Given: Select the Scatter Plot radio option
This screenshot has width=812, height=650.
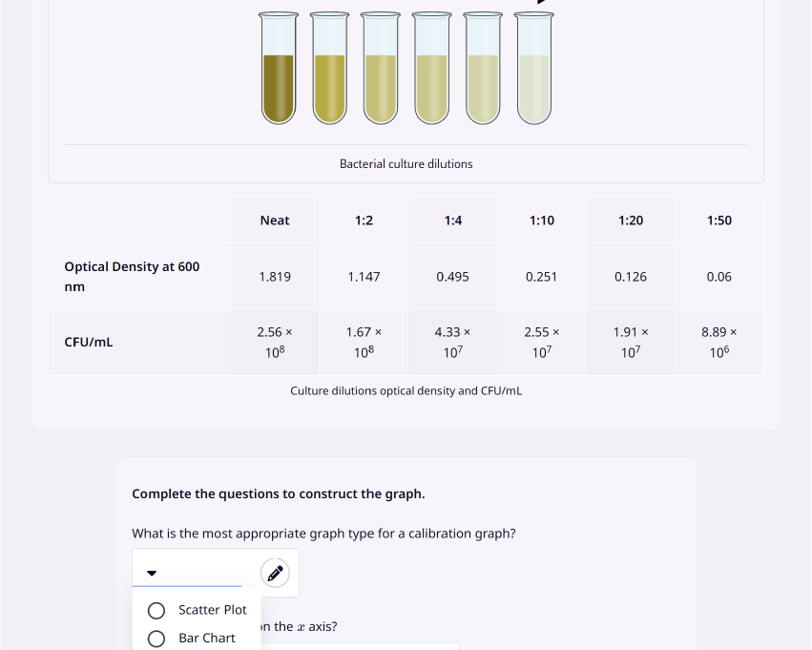Looking at the screenshot, I should pos(156,611).
